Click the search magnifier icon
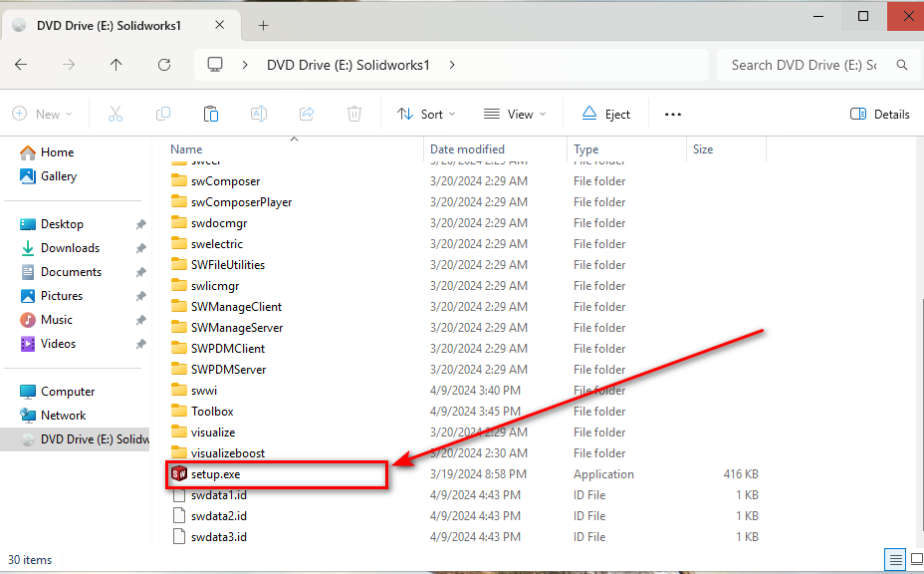Viewport: 924px width, 574px height. (x=902, y=65)
